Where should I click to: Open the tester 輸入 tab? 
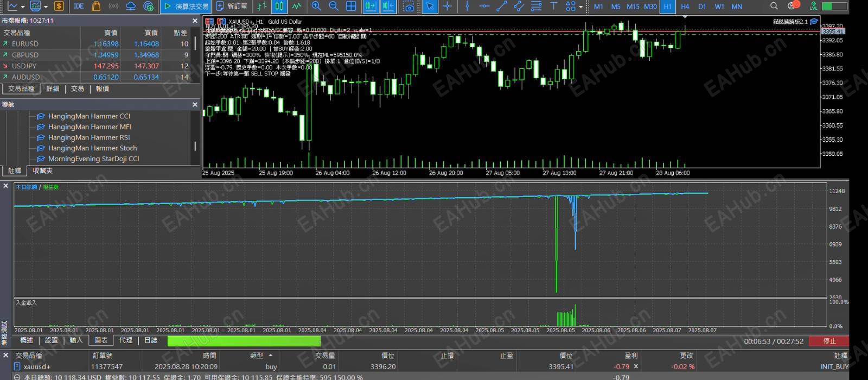click(x=76, y=340)
